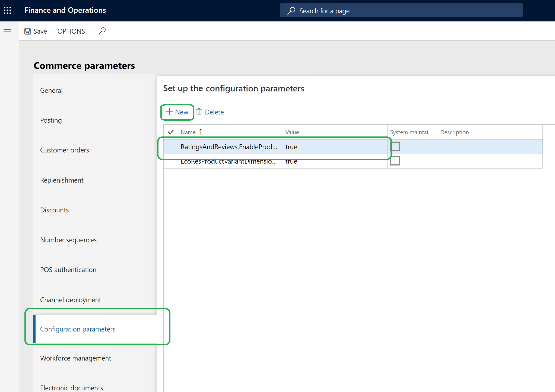Toggle System maintained checkbox for EcoResProductVariant

[x=395, y=161]
